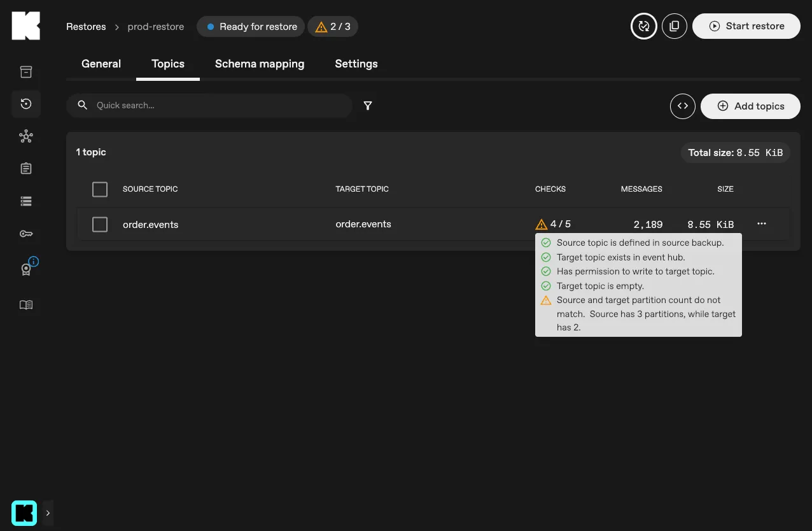The image size is (812, 531).
Task: Check the order.events row checkbox
Action: [100, 224]
